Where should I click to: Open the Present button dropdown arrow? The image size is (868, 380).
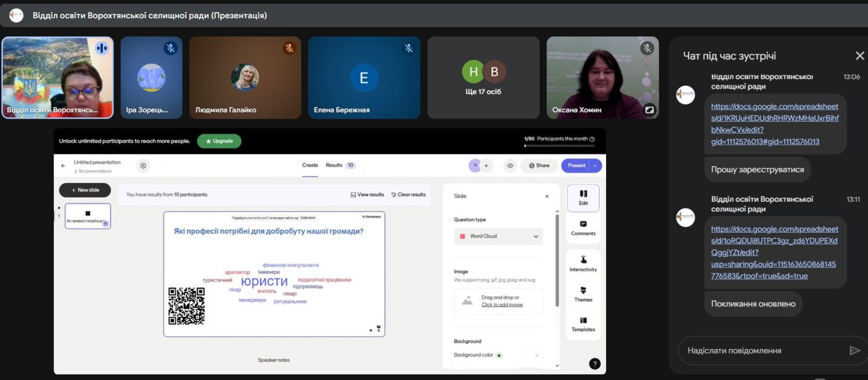pyautogui.click(x=595, y=166)
